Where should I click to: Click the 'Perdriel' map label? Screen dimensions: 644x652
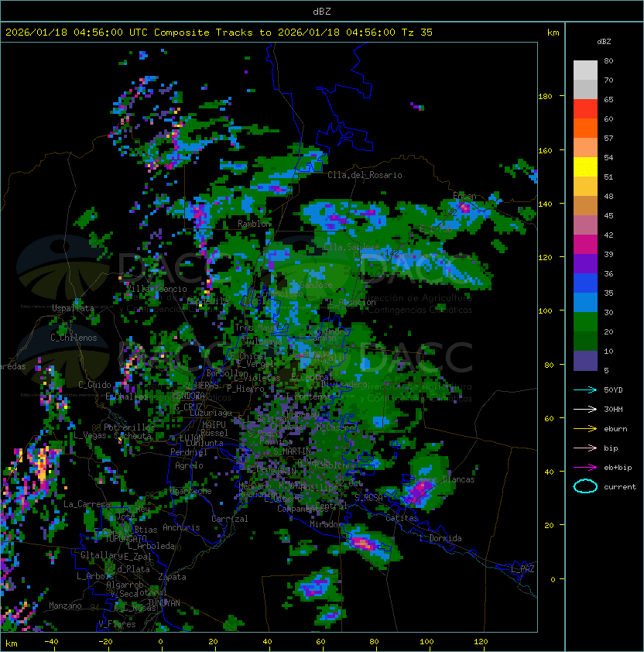[189, 451]
